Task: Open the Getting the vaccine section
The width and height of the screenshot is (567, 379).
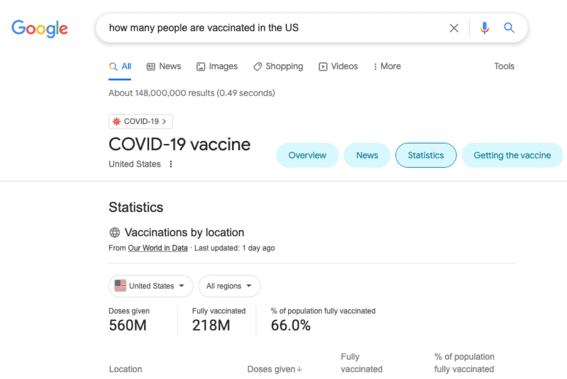Action: pos(512,155)
